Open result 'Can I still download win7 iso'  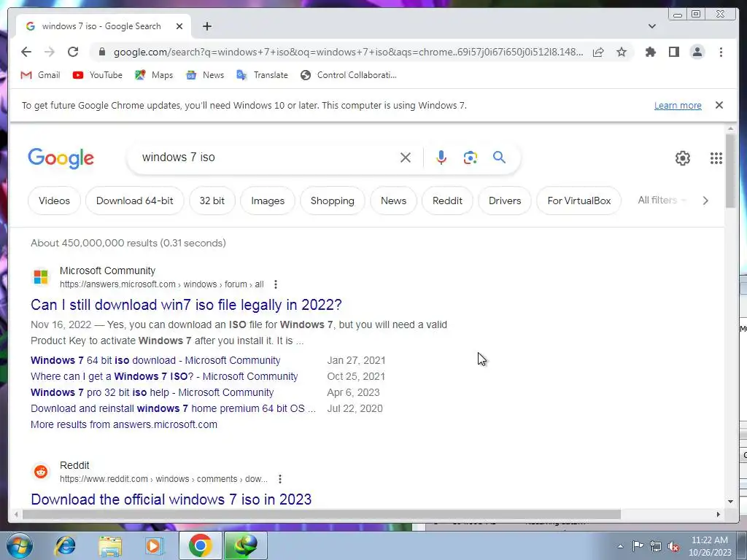click(x=186, y=305)
